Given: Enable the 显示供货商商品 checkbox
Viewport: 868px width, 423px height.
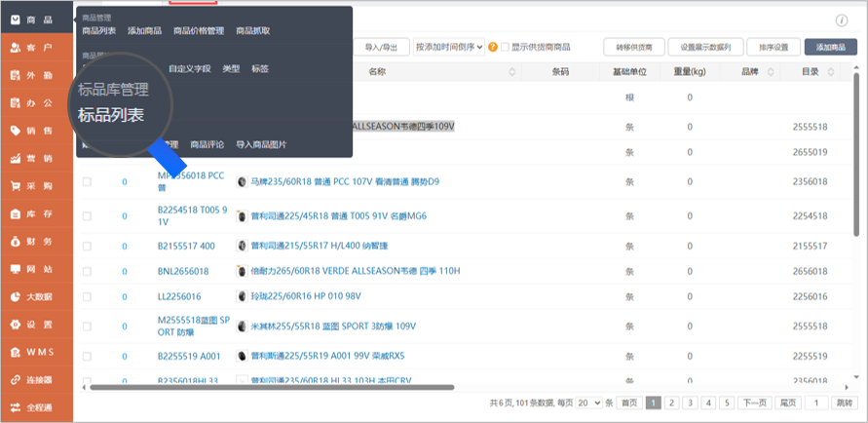Looking at the screenshot, I should point(505,47).
